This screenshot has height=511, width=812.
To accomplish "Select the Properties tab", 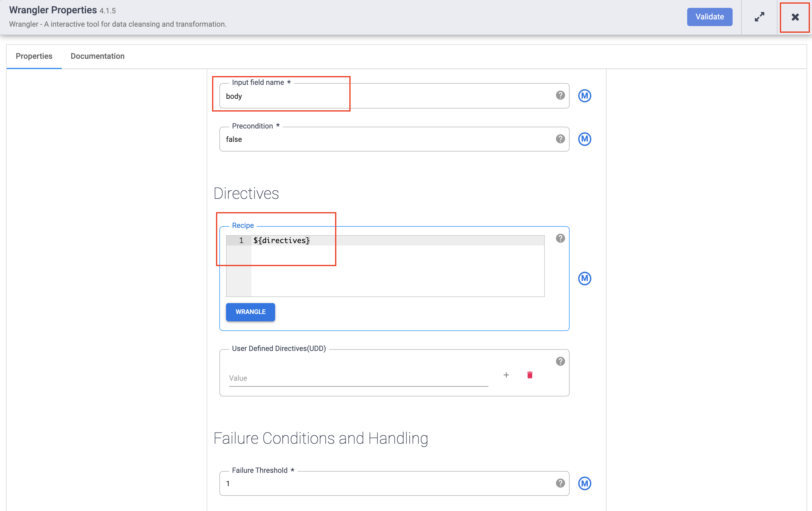I will tap(34, 56).
